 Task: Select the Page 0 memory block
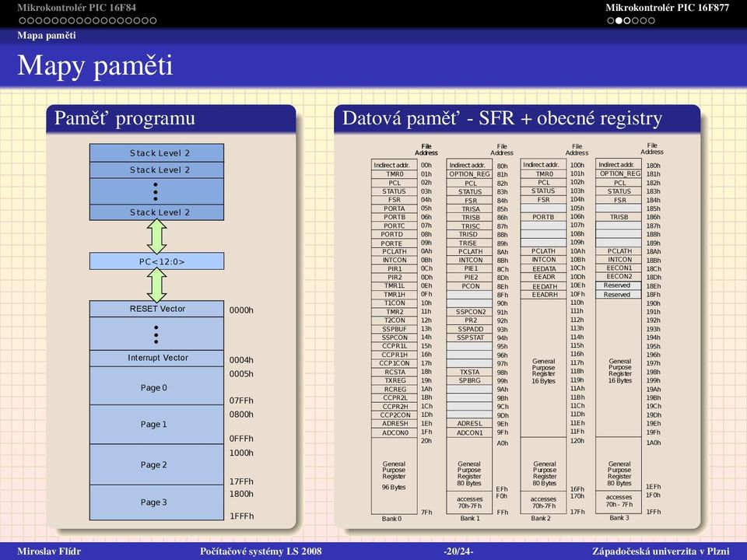156,387
